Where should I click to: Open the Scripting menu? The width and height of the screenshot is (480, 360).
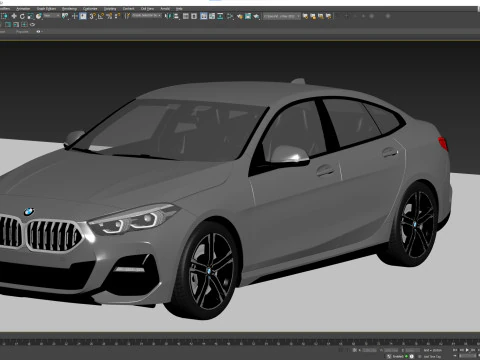110,9
